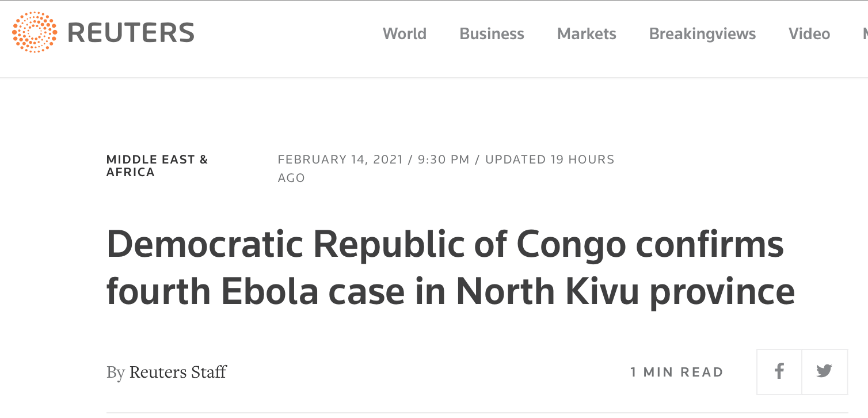868x418 pixels.
Task: Click the Updated 19 hours text
Action: [550, 159]
